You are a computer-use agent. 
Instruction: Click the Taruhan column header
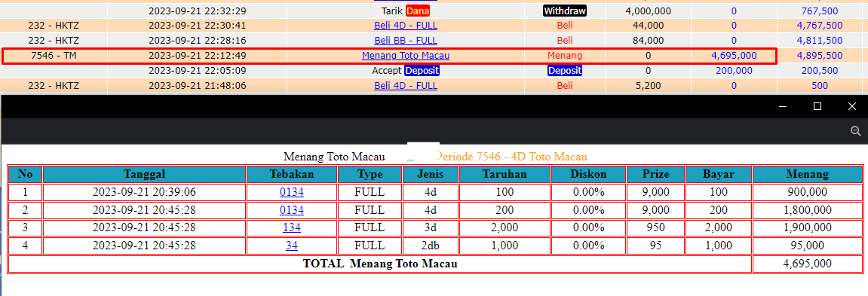point(505,174)
